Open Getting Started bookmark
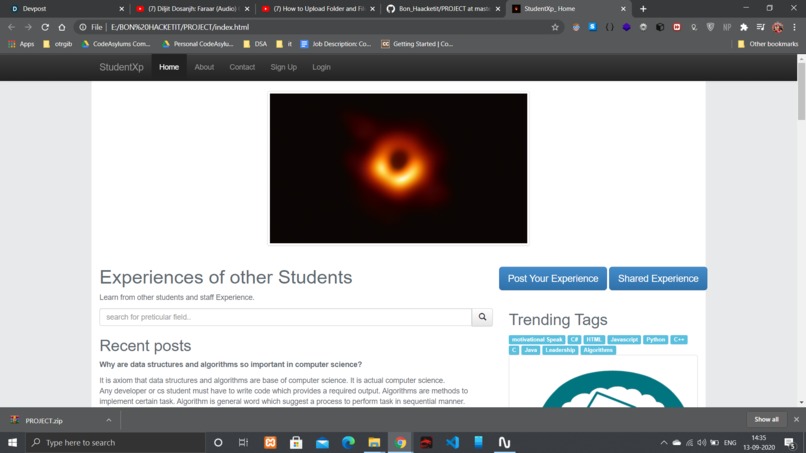This screenshot has height=453, width=806. [x=417, y=44]
